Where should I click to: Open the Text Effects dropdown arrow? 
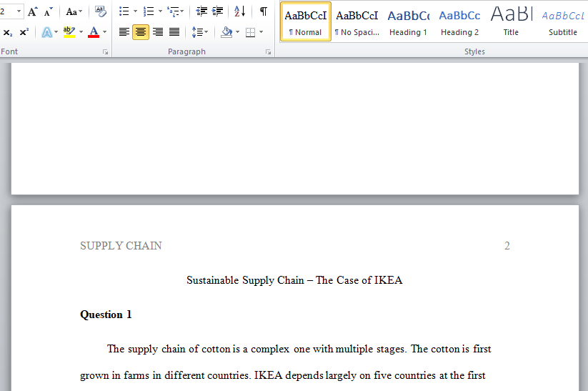click(x=56, y=32)
